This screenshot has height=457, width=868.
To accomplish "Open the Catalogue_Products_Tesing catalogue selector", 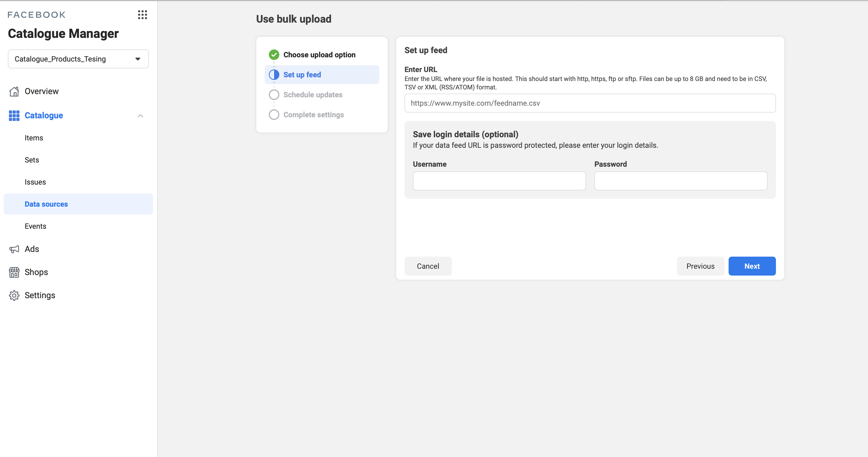I will click(78, 59).
